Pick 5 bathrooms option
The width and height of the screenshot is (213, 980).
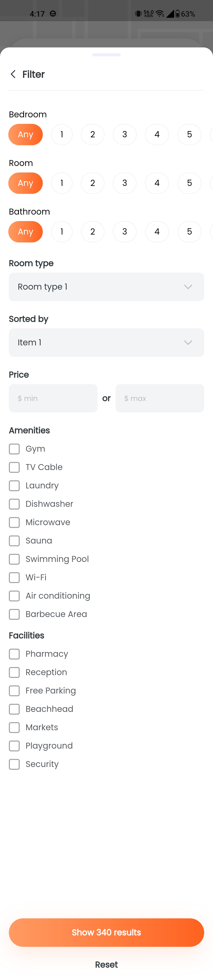pyautogui.click(x=190, y=232)
